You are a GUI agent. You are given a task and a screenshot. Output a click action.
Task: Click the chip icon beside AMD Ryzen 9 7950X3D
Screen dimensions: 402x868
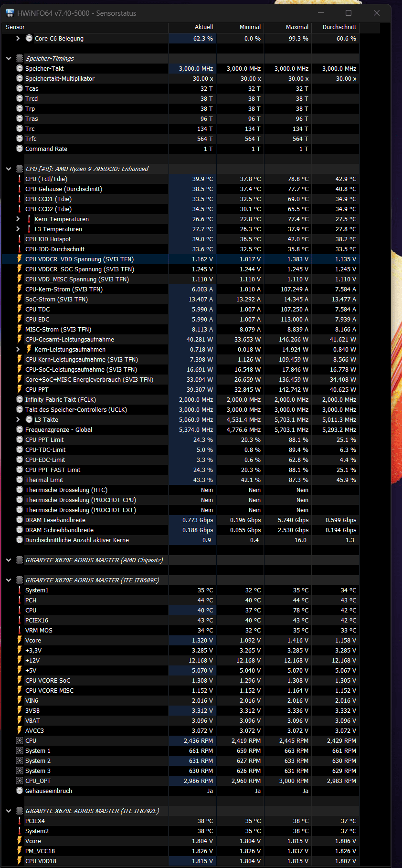(20, 169)
